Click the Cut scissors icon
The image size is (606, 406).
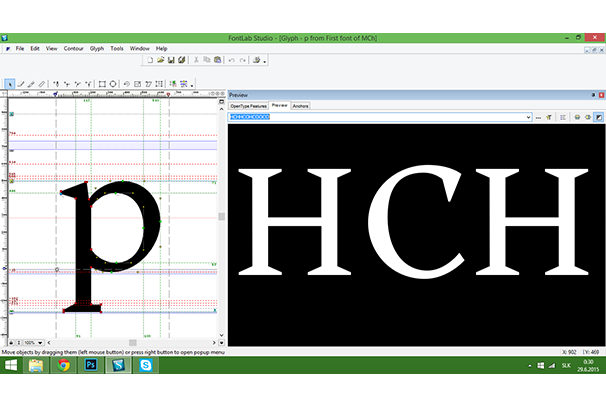click(195, 60)
